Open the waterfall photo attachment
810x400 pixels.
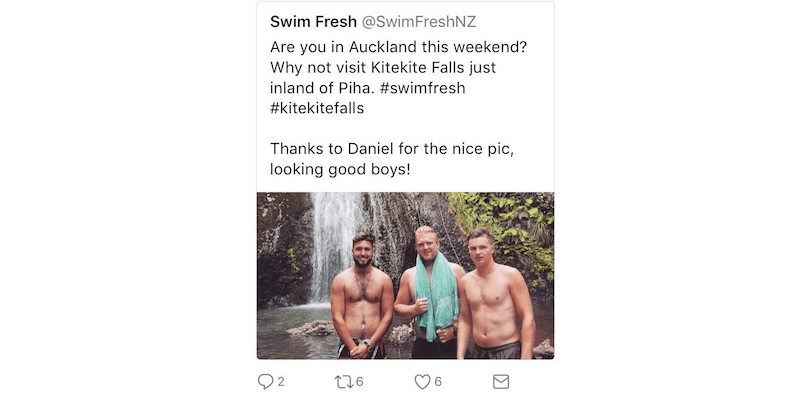(x=405, y=275)
